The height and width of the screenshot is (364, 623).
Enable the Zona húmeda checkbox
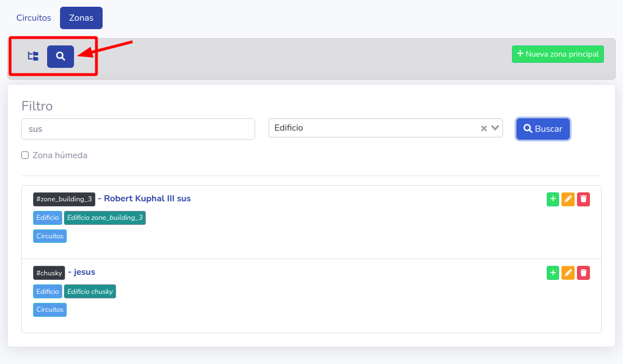tap(25, 155)
